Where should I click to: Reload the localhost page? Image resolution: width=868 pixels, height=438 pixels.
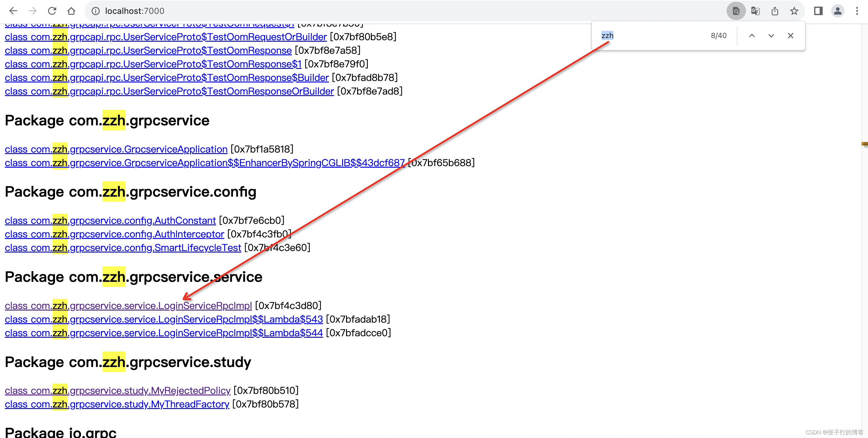tap(52, 11)
